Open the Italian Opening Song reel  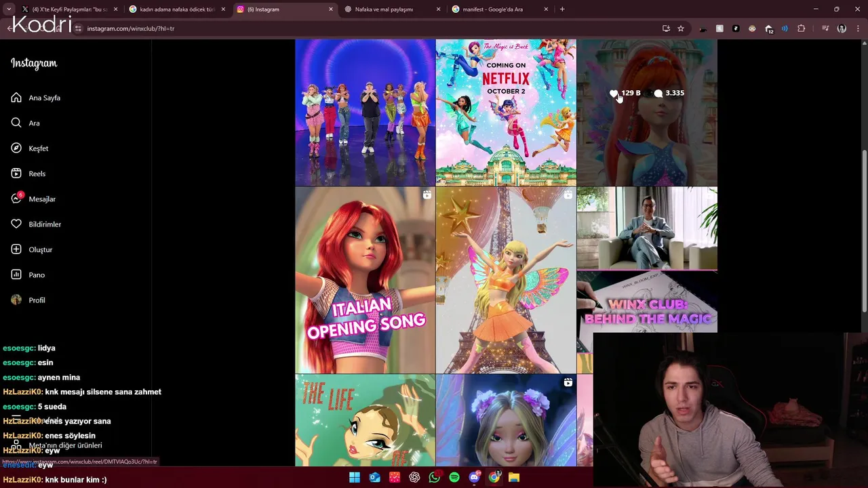[365, 280]
